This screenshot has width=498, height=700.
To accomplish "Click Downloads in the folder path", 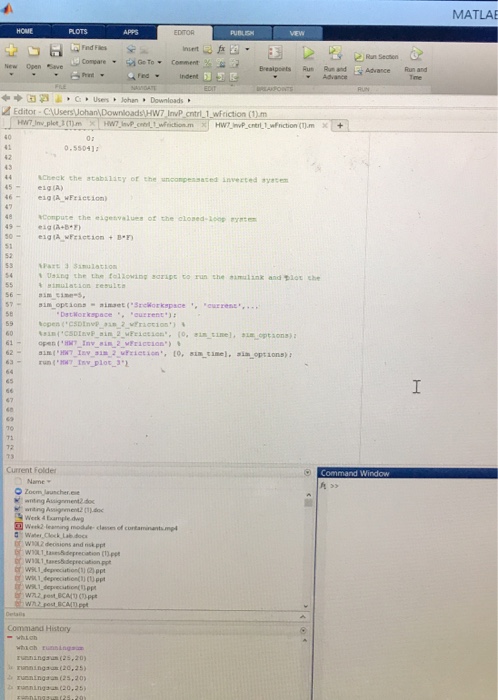I will pyautogui.click(x=167, y=100).
